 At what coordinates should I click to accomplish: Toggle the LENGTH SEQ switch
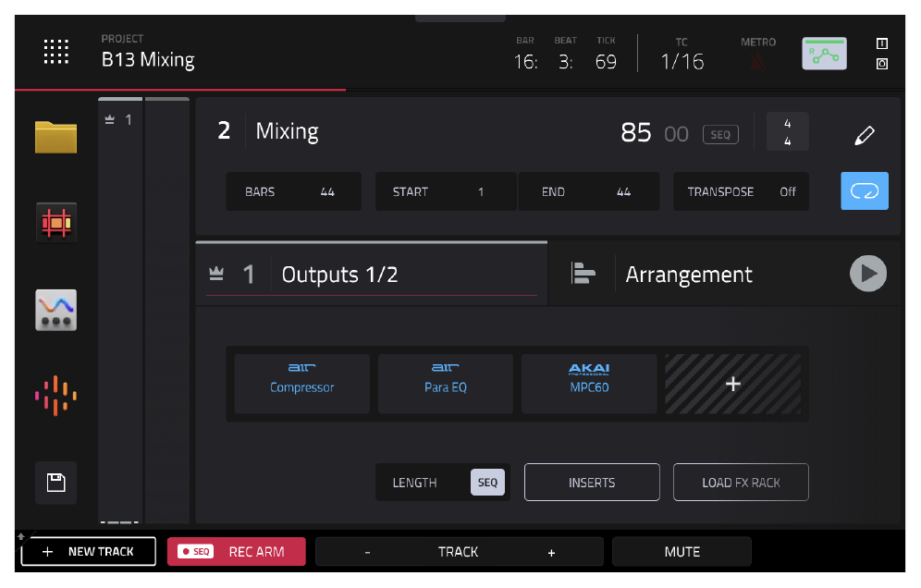pos(487,483)
